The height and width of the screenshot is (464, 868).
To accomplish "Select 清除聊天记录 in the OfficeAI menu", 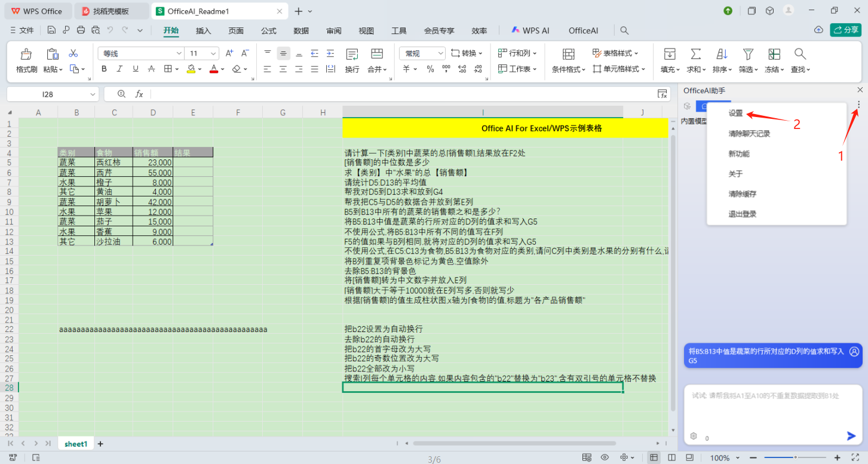I will 749,133.
